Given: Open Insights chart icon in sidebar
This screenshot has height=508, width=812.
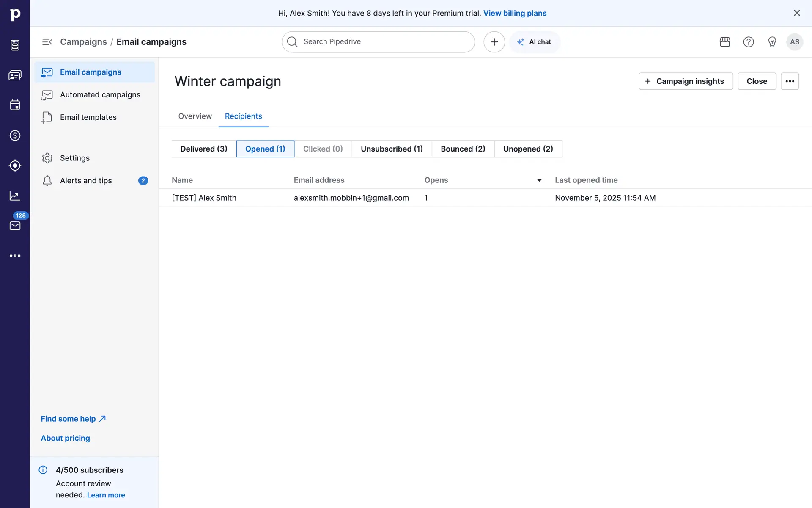Looking at the screenshot, I should [15, 196].
